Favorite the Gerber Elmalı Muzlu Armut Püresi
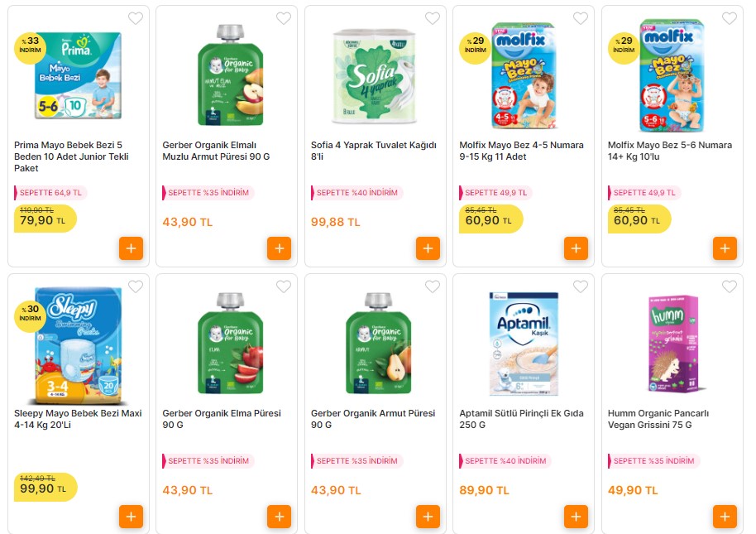The width and height of the screenshot is (756, 534). (x=284, y=18)
